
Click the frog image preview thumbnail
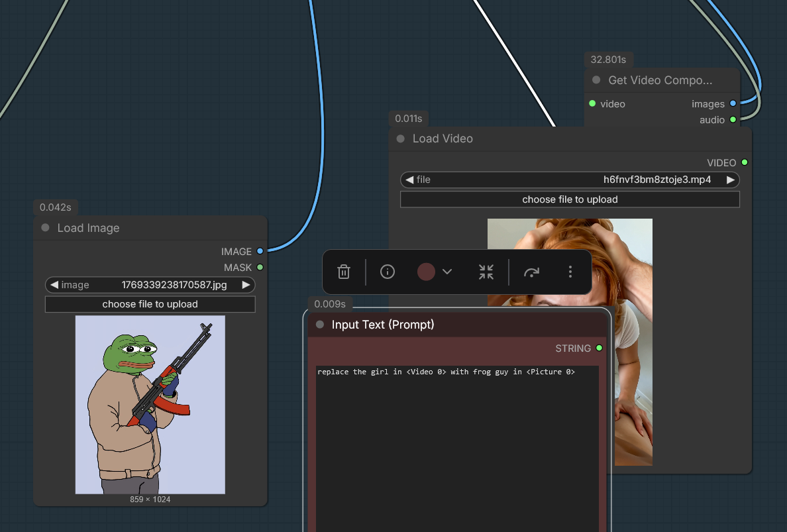coord(150,405)
